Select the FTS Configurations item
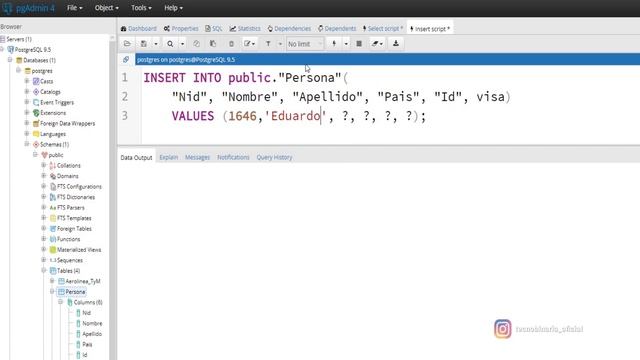 click(x=79, y=187)
